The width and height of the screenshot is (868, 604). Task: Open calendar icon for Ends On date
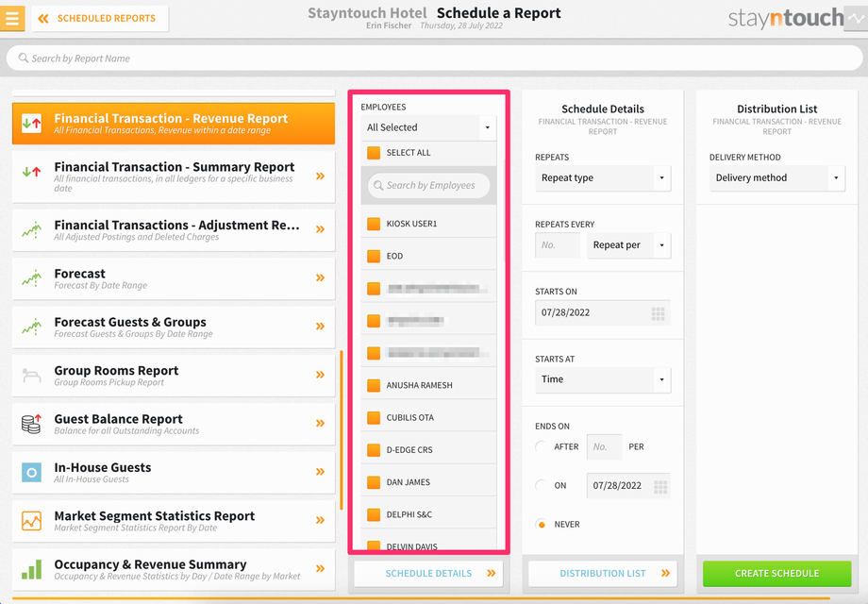660,487
